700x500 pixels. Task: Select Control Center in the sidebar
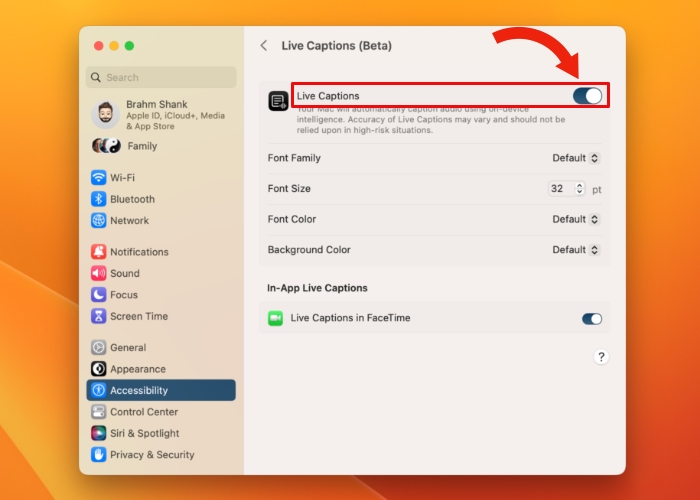[143, 412]
